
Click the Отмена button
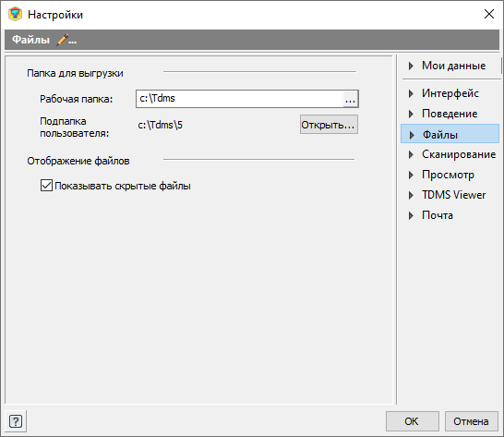471,421
